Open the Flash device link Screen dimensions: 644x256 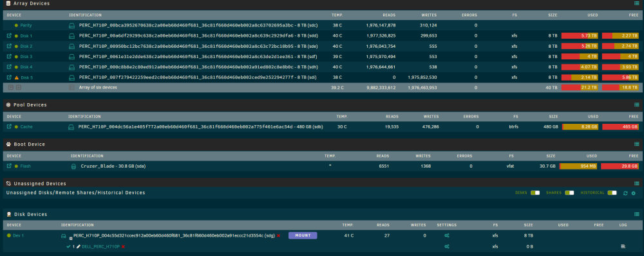click(26, 166)
